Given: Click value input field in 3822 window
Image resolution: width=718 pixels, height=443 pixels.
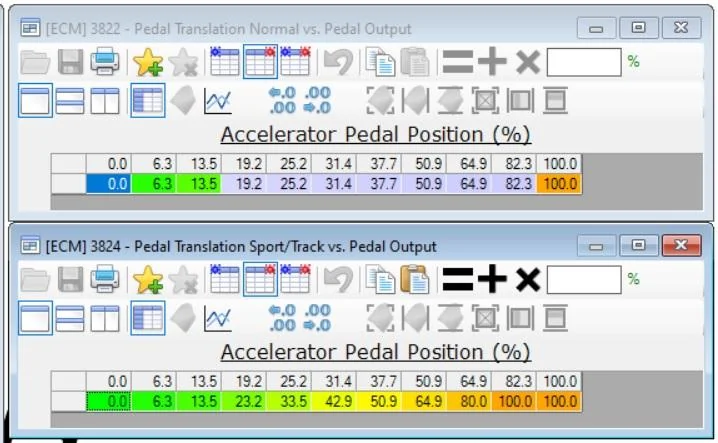Looking at the screenshot, I should 584,62.
